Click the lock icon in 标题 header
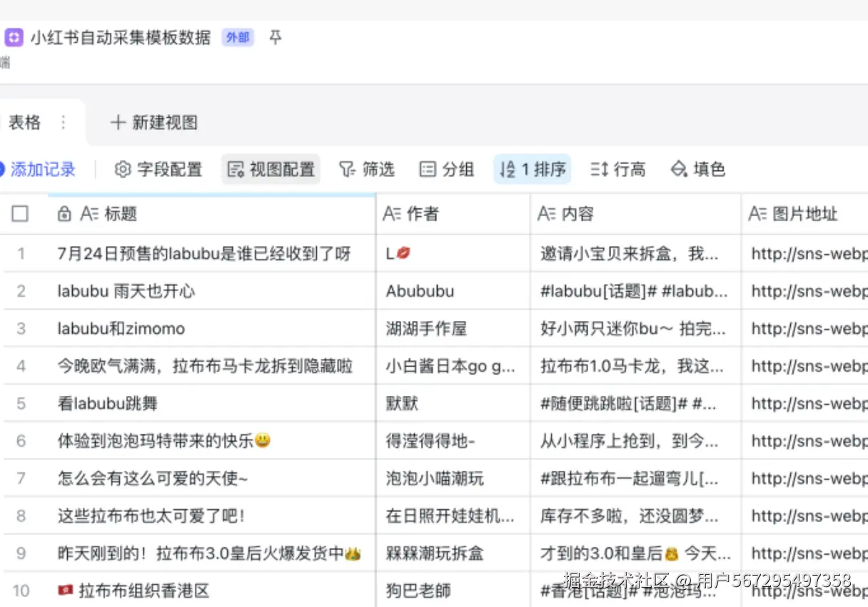The width and height of the screenshot is (868, 607). click(64, 213)
